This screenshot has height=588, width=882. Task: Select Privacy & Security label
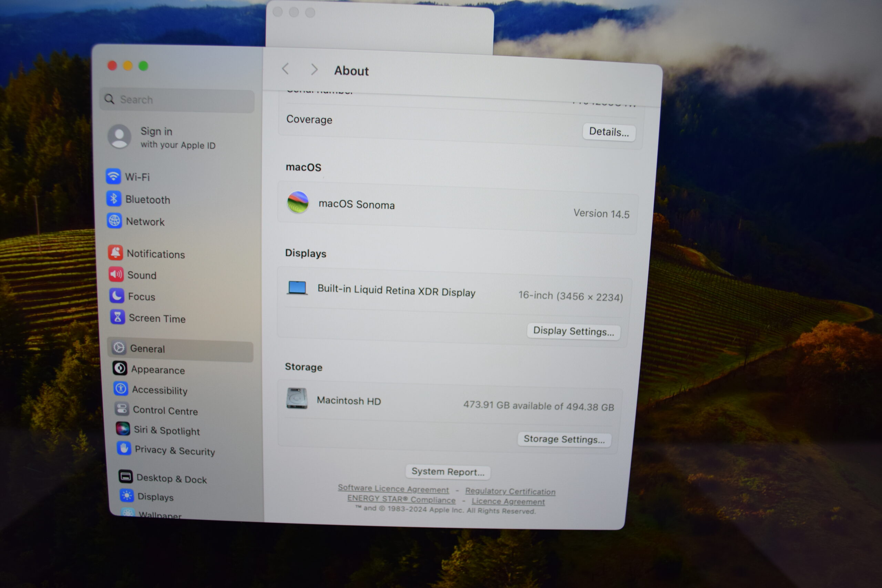175,450
